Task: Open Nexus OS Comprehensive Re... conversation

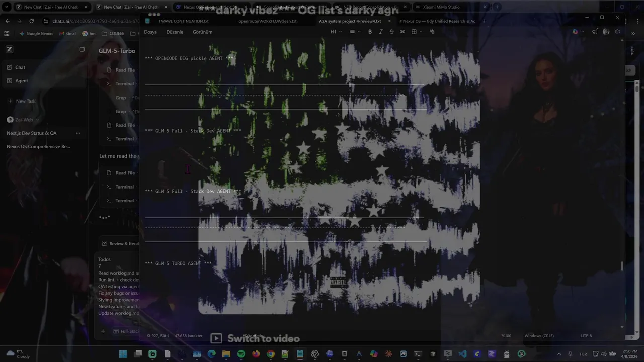Action: 38,147
